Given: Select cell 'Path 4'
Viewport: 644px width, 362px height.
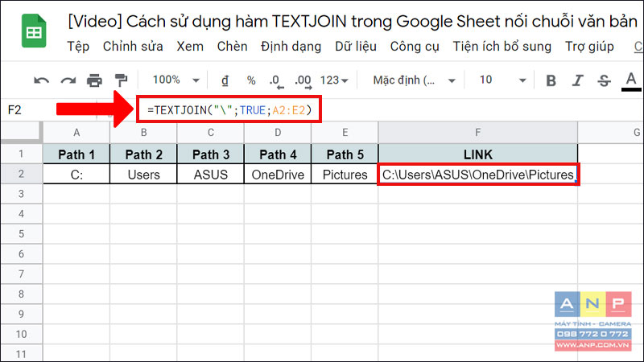Looking at the screenshot, I should click(x=278, y=154).
